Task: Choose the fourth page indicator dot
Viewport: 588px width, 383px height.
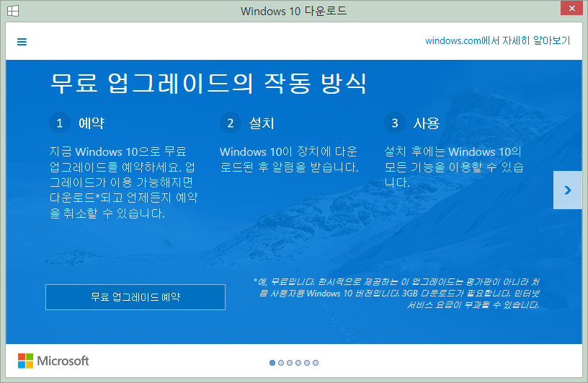Action: [298, 363]
